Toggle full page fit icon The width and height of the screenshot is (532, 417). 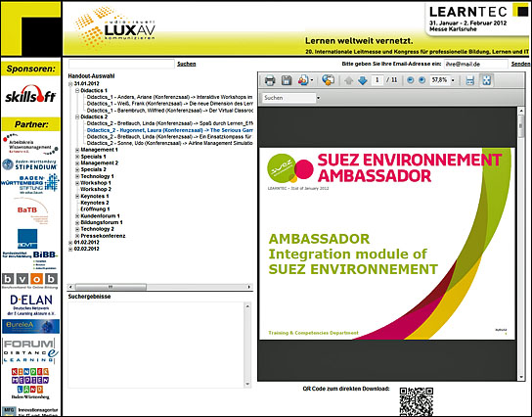point(487,80)
